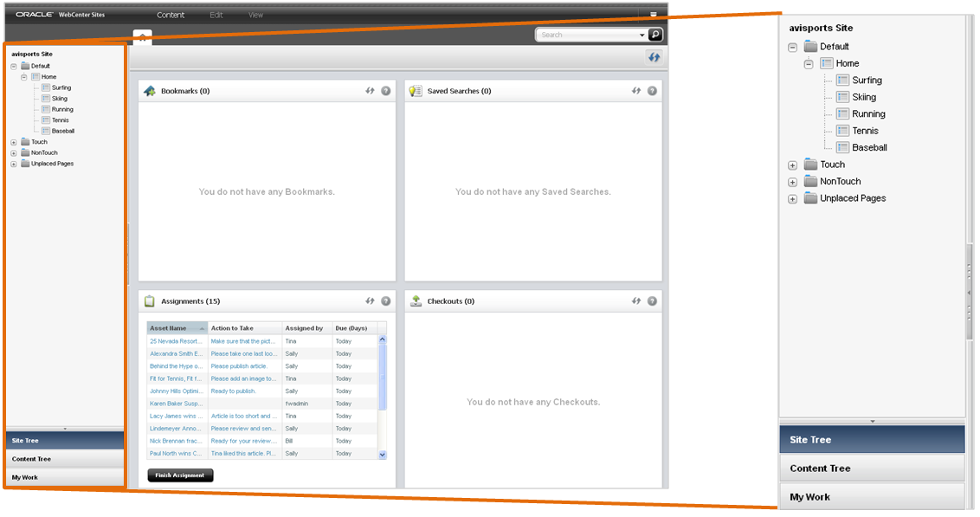
Task: Collapse the Default node in the enlarged tree
Action: (792, 48)
